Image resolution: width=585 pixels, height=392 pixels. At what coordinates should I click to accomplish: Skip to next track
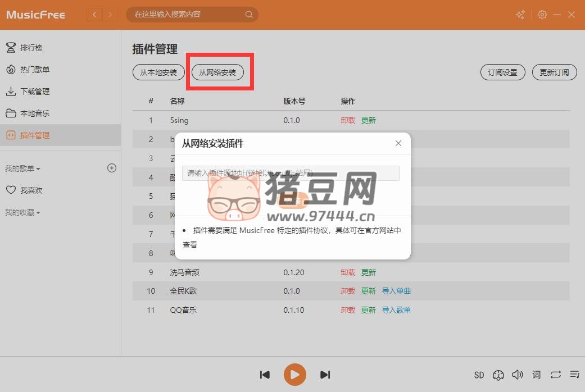(325, 375)
